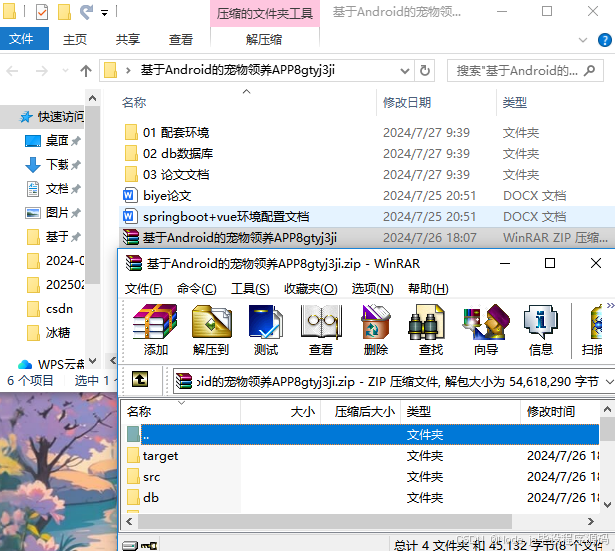
Task: Expand recent locations dropdown in Explorer
Action: tap(65, 71)
